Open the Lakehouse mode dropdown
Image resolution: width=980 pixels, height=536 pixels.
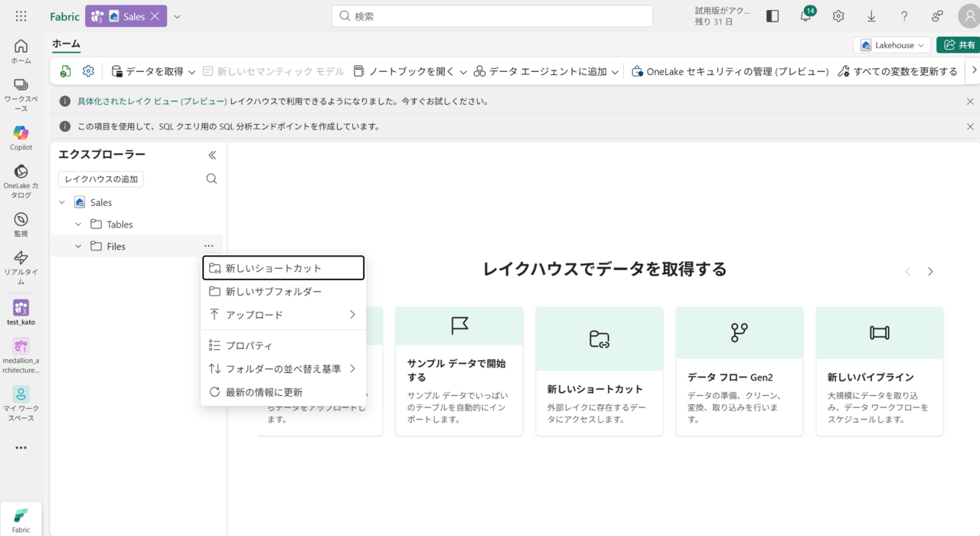tap(892, 45)
